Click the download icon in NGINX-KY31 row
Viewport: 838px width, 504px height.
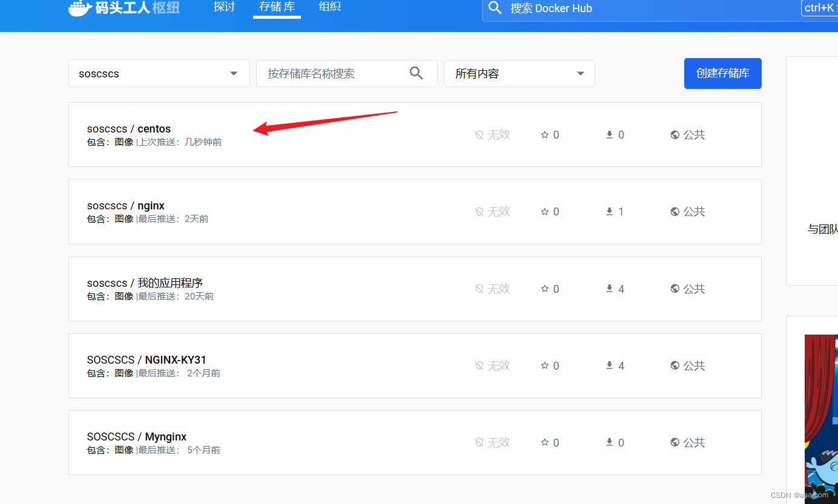[x=610, y=365]
